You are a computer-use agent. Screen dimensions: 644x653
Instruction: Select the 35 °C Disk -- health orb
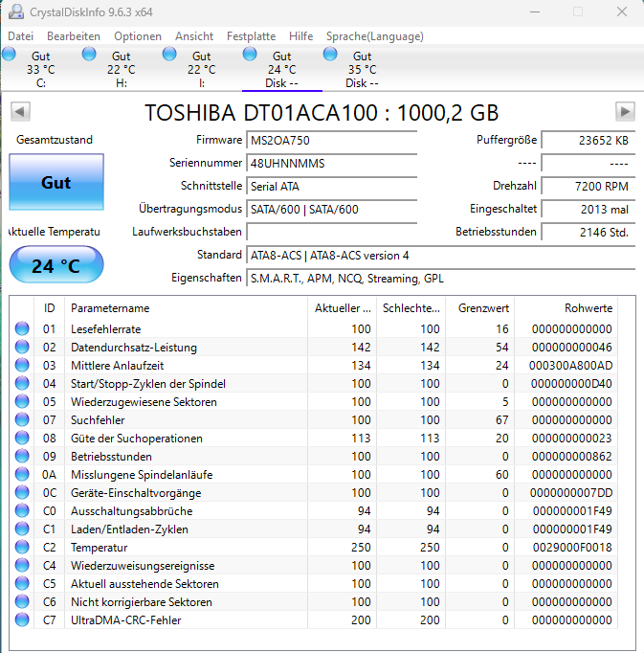point(330,55)
